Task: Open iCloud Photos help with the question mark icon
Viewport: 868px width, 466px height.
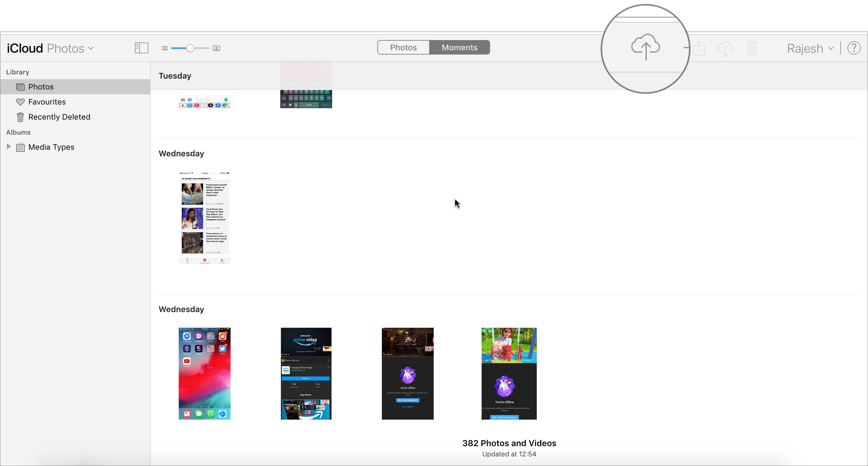Action: [x=854, y=48]
